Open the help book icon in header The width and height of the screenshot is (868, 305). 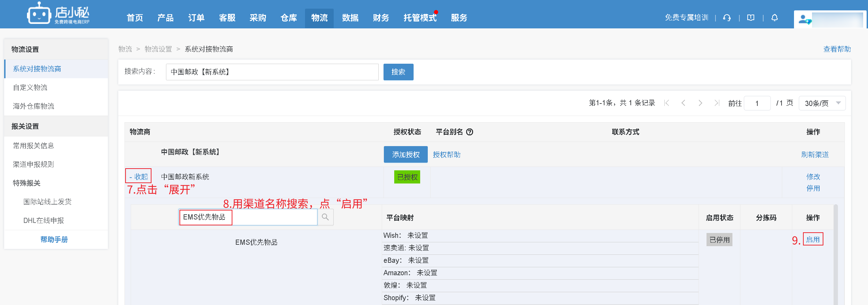[751, 18]
